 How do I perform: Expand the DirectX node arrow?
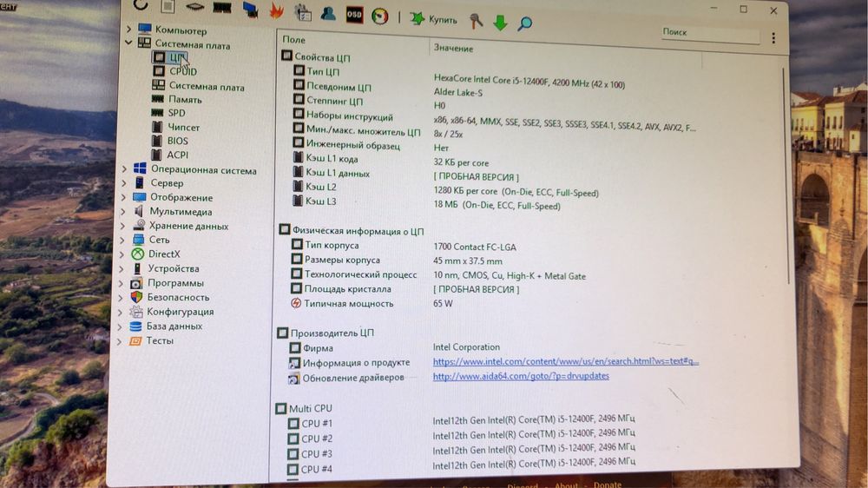click(x=122, y=254)
